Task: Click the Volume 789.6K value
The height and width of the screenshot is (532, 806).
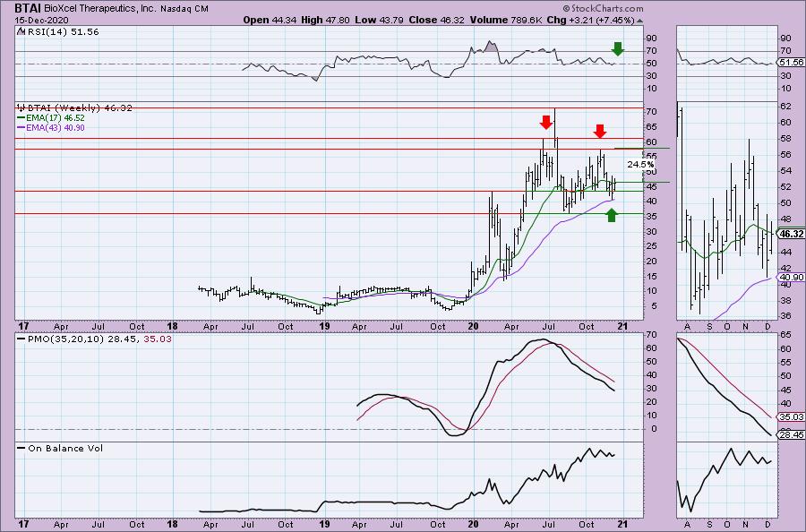Action: click(505, 20)
